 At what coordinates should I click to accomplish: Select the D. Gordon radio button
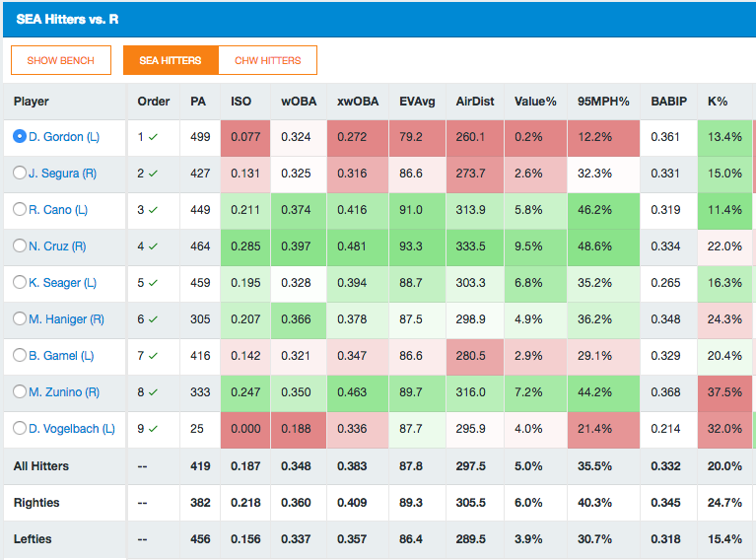pos(20,136)
